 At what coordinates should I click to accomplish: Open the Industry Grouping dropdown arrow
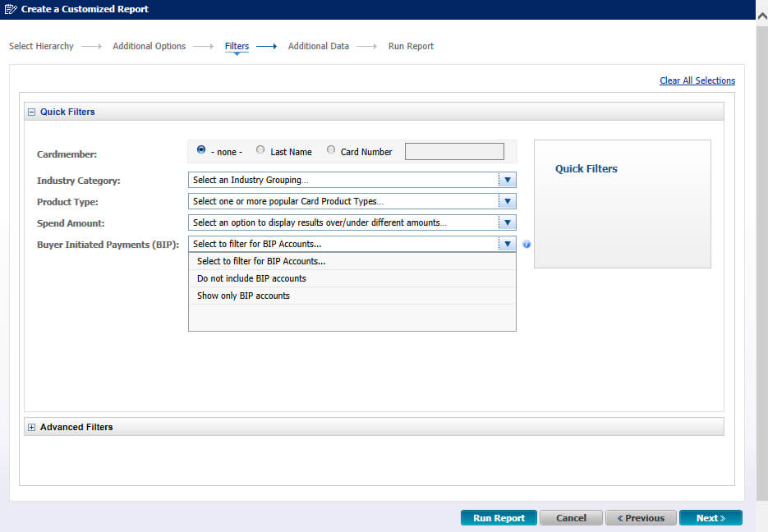click(508, 180)
